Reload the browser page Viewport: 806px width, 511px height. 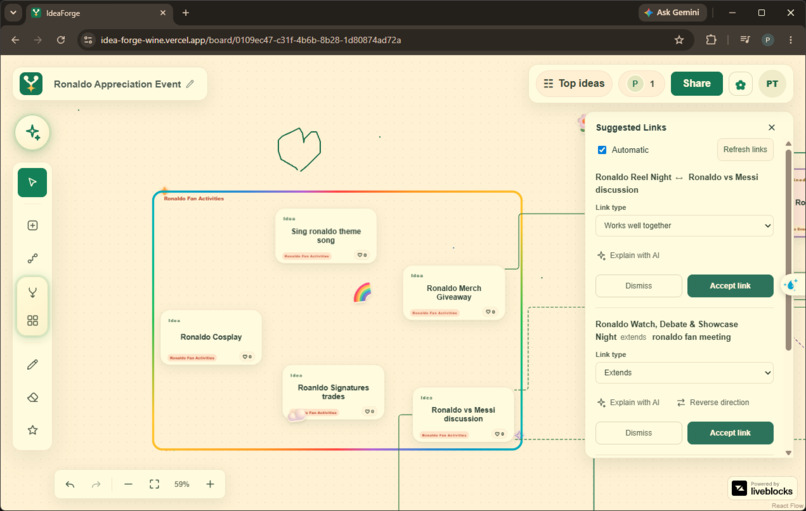61,40
